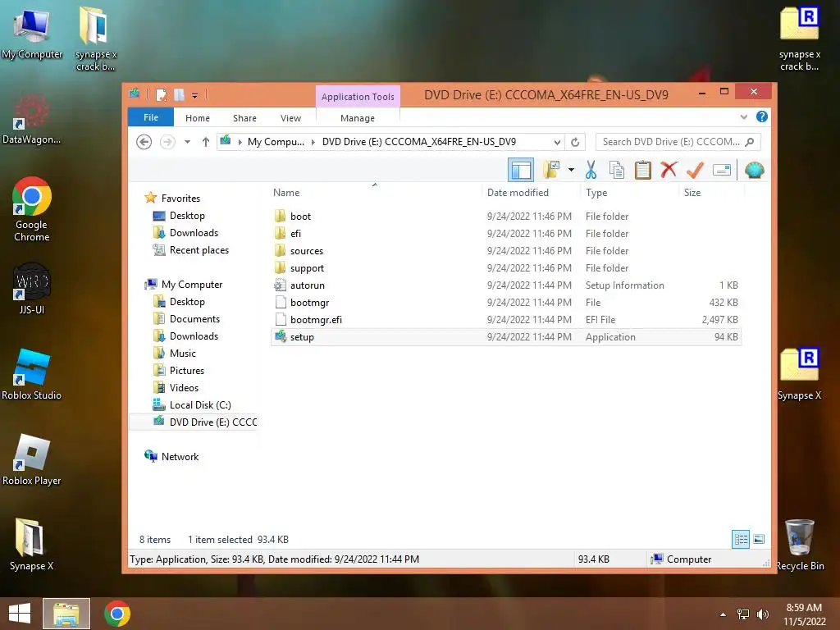Click in the Search DVD Drive box
840x630 pixels.
pos(678,142)
